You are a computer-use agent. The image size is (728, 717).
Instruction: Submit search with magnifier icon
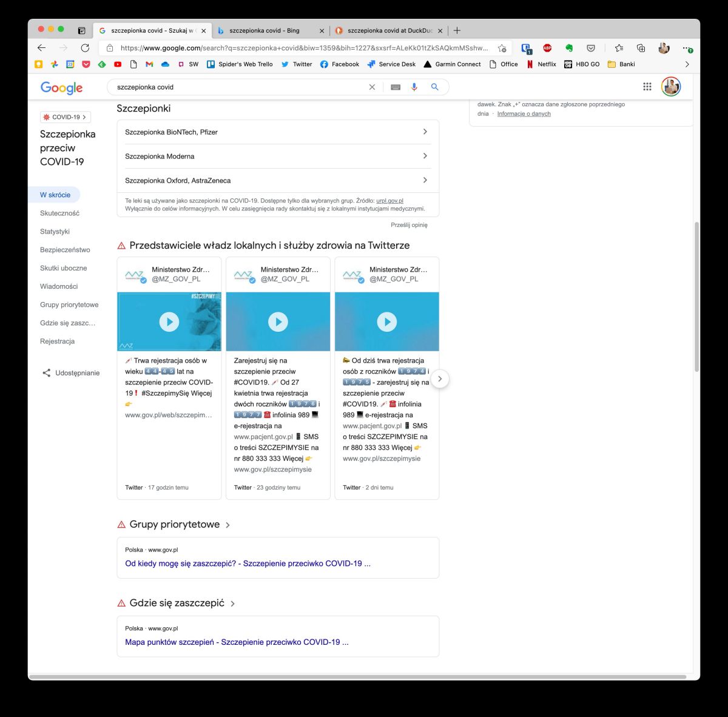point(434,87)
